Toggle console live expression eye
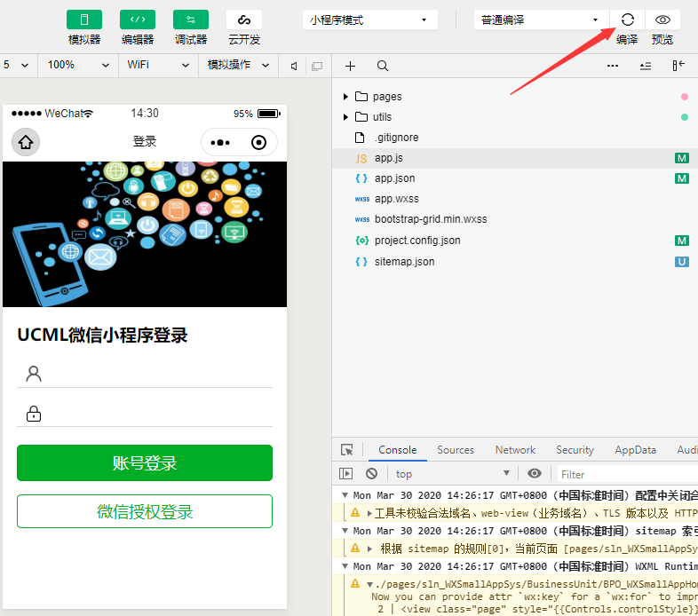Image resolution: width=698 pixels, height=616 pixels. point(535,474)
